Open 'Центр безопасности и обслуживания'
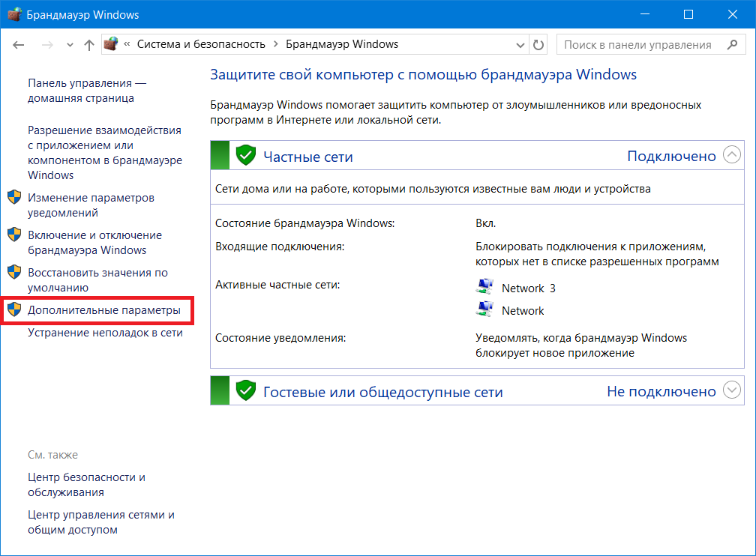756x556 pixels. click(86, 485)
